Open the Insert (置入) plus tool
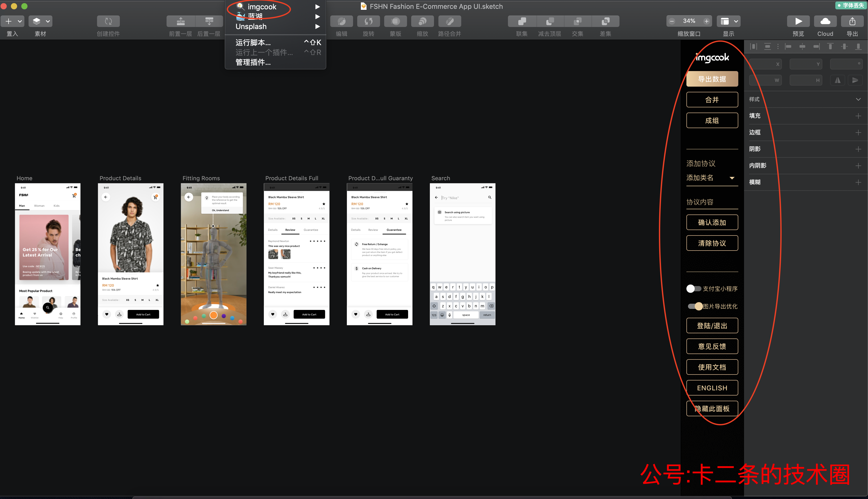Viewport: 868px width, 499px height. coord(9,21)
